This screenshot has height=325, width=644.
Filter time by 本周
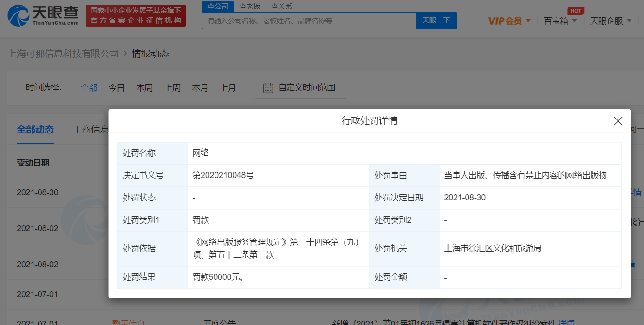pyautogui.click(x=144, y=88)
